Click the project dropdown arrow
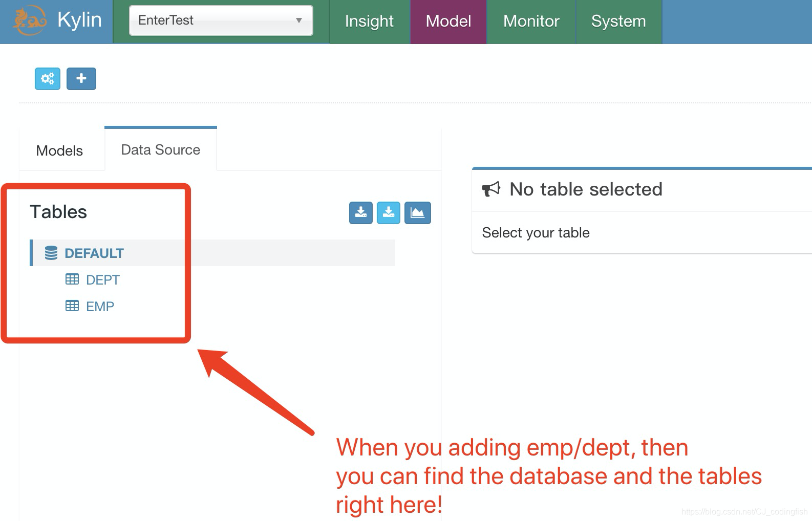 (x=299, y=20)
